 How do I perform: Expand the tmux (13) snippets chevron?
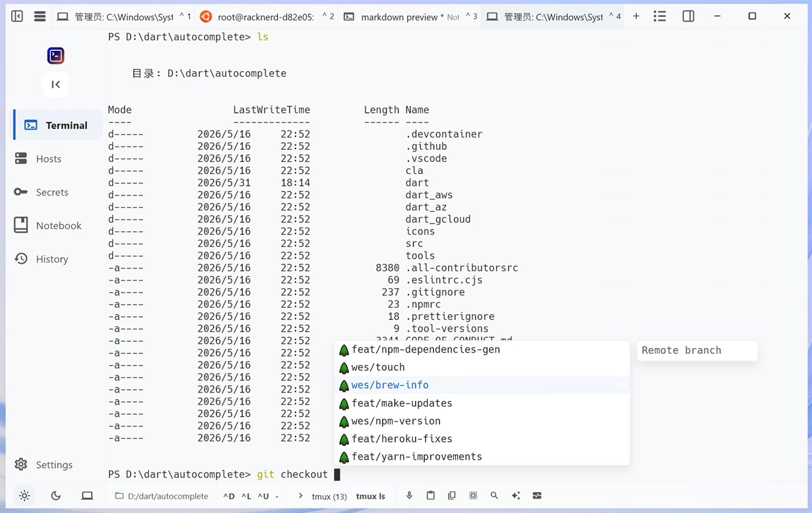click(x=301, y=496)
